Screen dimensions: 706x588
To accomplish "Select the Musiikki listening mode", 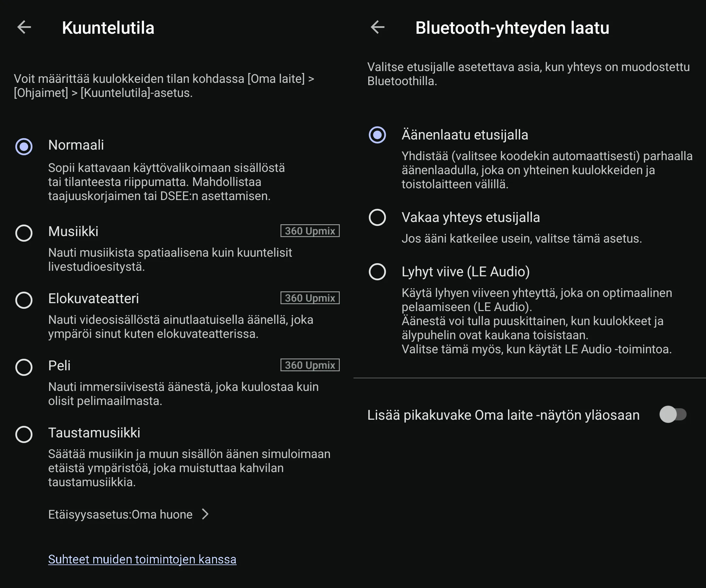I will click(24, 233).
